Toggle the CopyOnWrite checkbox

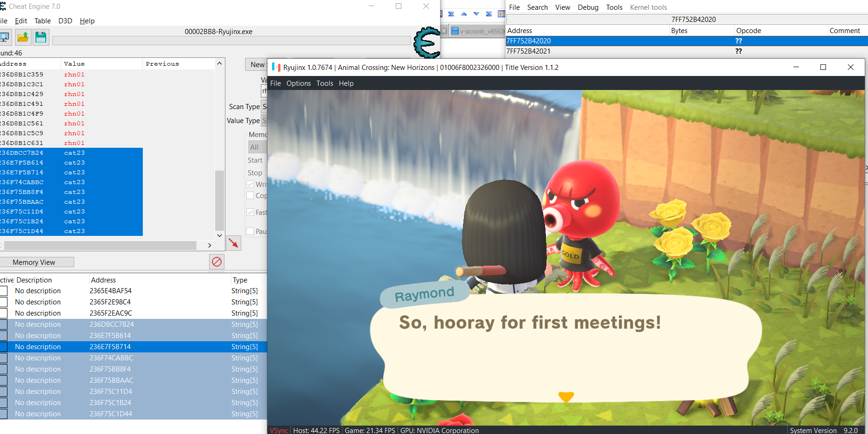click(x=250, y=195)
